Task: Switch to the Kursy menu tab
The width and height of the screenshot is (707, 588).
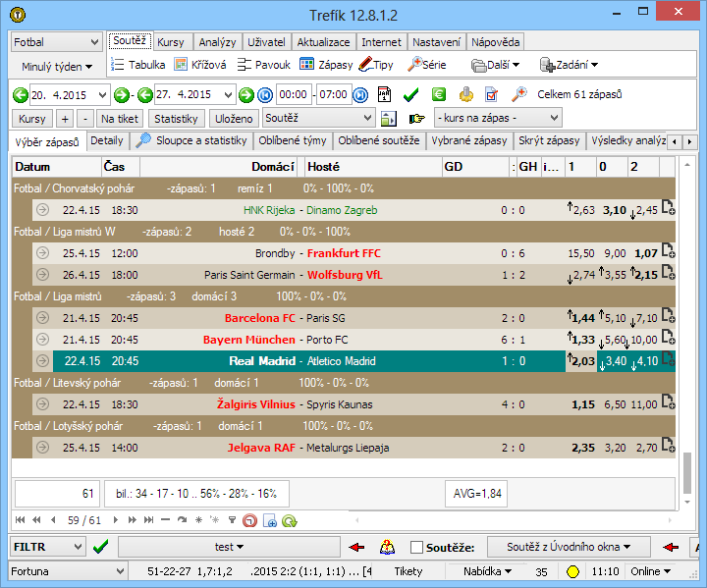Action: [x=171, y=42]
